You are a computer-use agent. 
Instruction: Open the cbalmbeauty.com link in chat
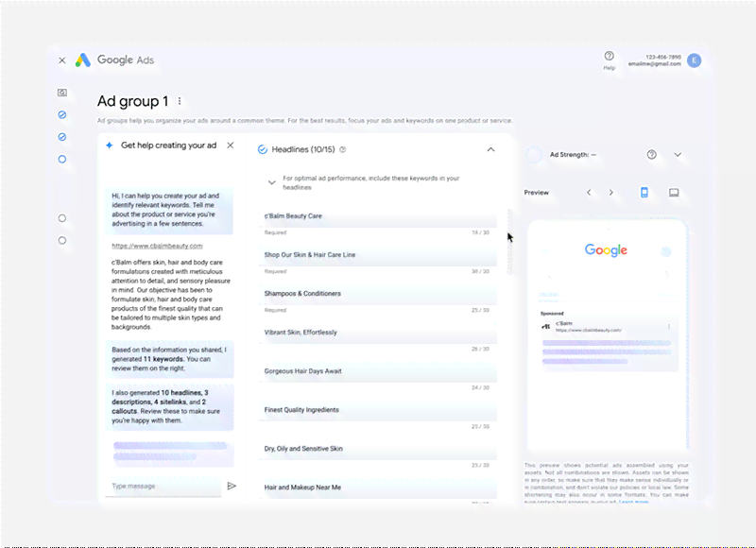pos(157,246)
